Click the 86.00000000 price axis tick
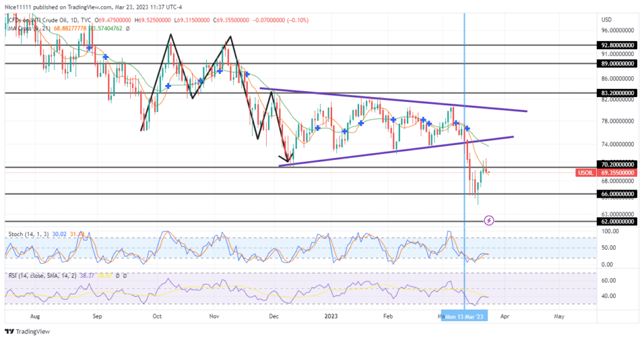 pyautogui.click(x=618, y=78)
